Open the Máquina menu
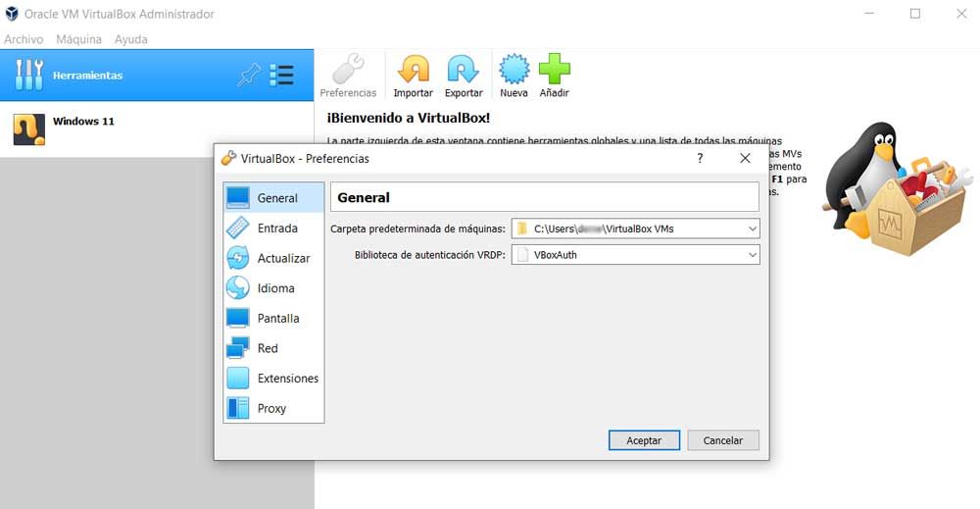980x509 pixels. (x=78, y=39)
